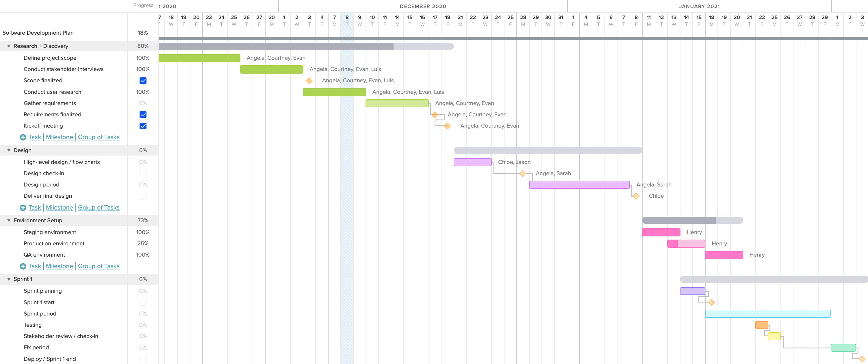Collapse the Research + Discovery group
Image resolution: width=868 pixels, height=364 pixels.
[8, 46]
